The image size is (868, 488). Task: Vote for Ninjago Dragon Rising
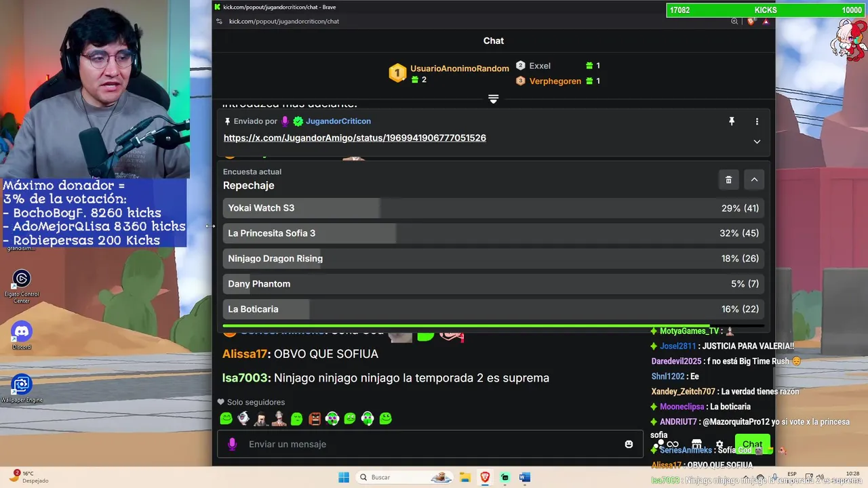pos(493,258)
